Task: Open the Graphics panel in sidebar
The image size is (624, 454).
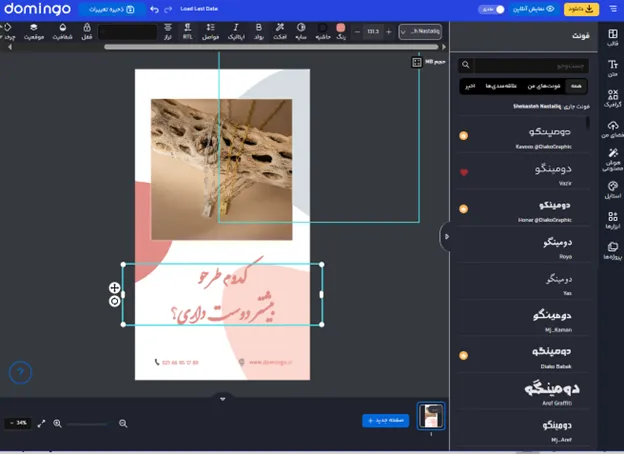Action: (613, 98)
